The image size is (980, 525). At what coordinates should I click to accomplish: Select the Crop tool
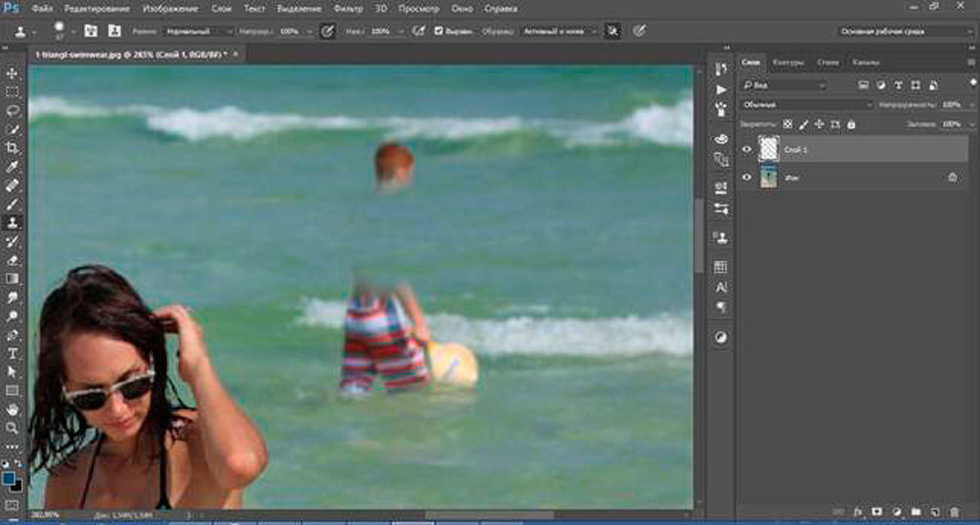12,148
